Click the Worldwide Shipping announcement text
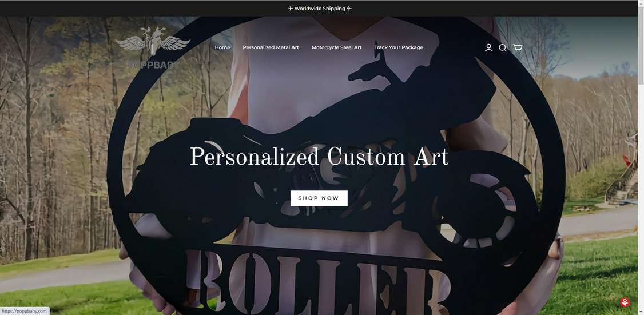Viewport: 644px width, 315px height. (x=320, y=9)
